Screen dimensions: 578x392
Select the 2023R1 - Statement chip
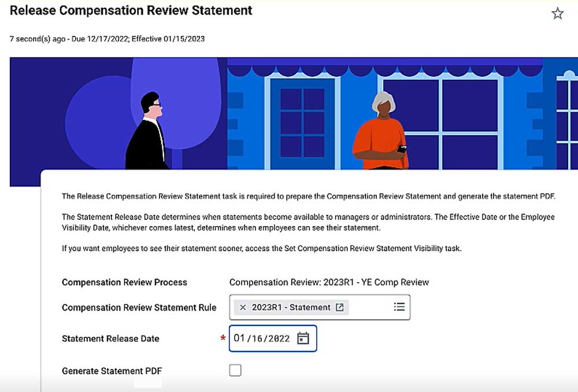291,307
